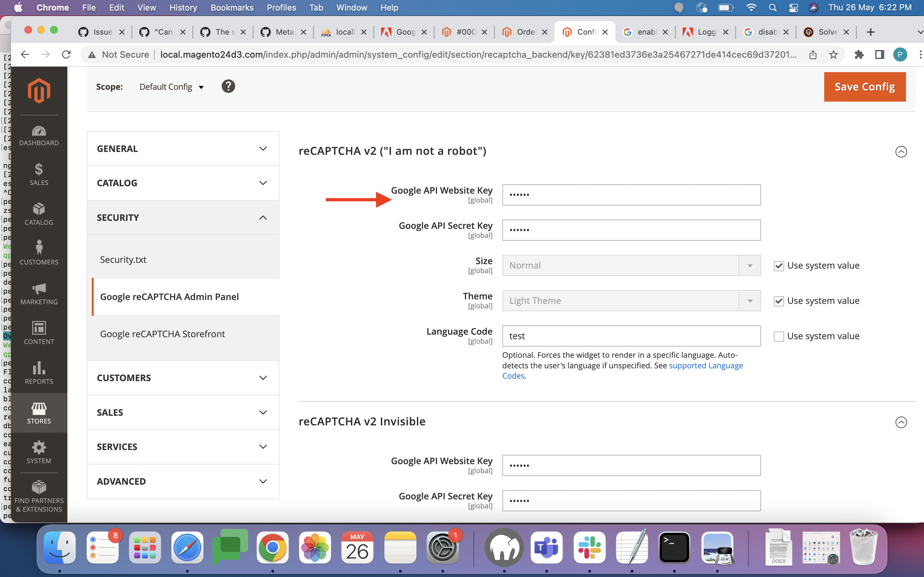Uncheck Use system value for Theme
Screen dimensions: 924x577
click(x=779, y=301)
